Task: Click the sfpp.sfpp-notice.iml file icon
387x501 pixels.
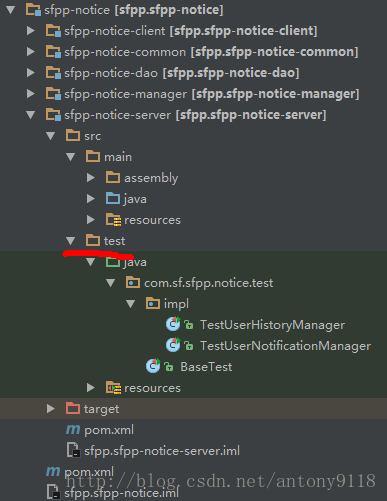Action: click(x=53, y=492)
